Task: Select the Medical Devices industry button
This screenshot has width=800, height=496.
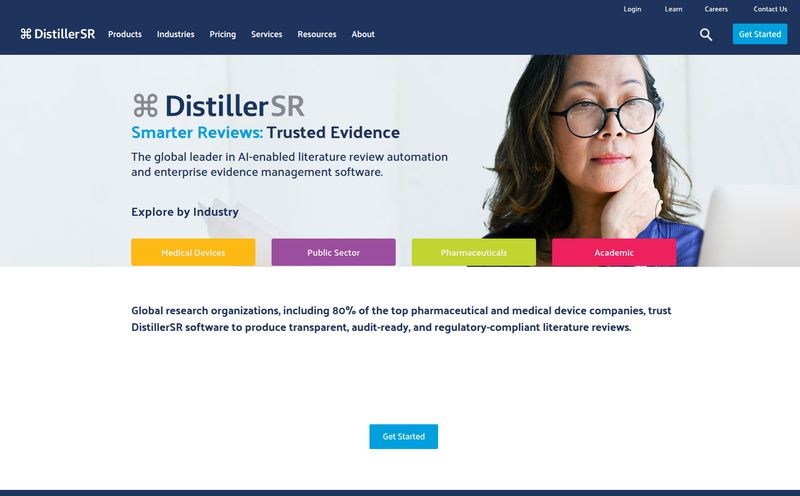Action: point(193,252)
